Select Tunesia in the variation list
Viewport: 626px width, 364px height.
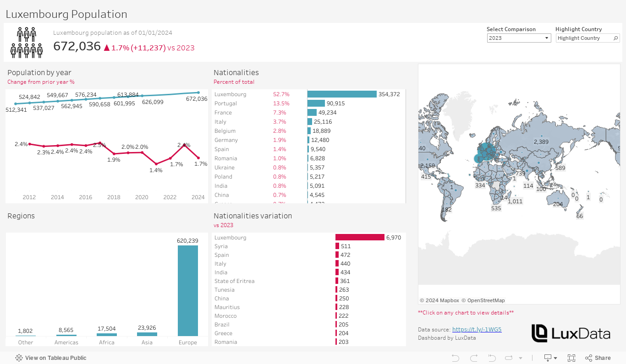click(310, 289)
